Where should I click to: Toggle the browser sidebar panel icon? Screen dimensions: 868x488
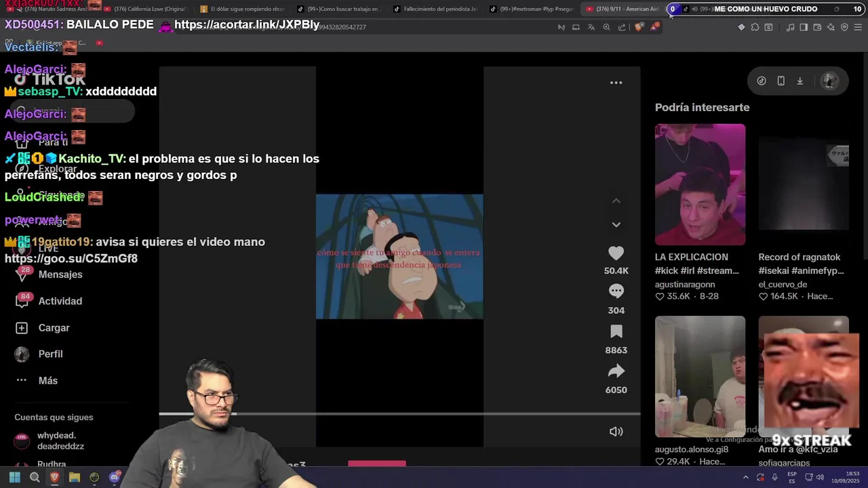pos(804,27)
